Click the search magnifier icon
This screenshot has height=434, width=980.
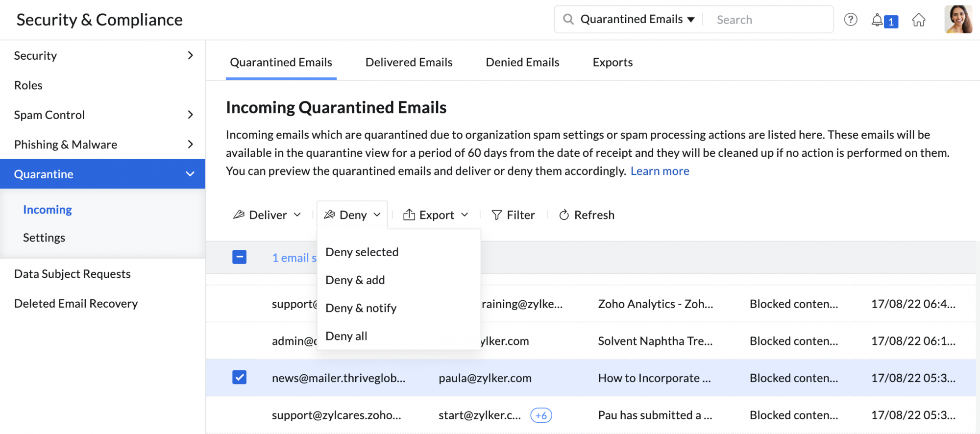pos(568,20)
